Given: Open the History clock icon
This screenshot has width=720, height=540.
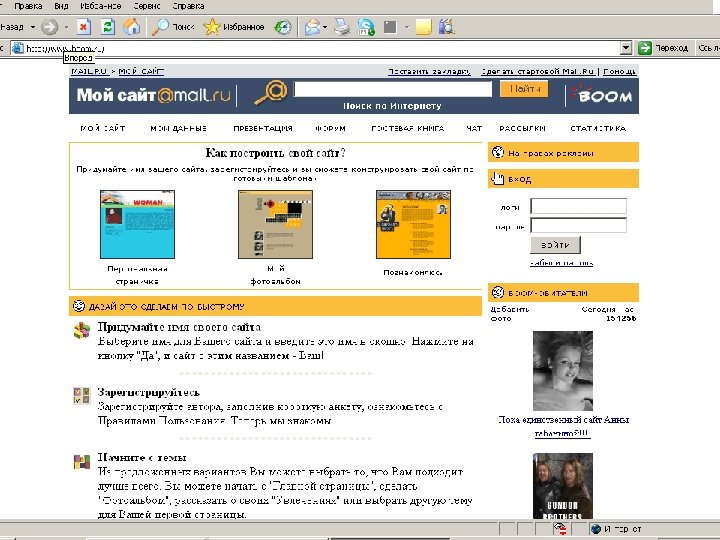Looking at the screenshot, I should pos(283,27).
